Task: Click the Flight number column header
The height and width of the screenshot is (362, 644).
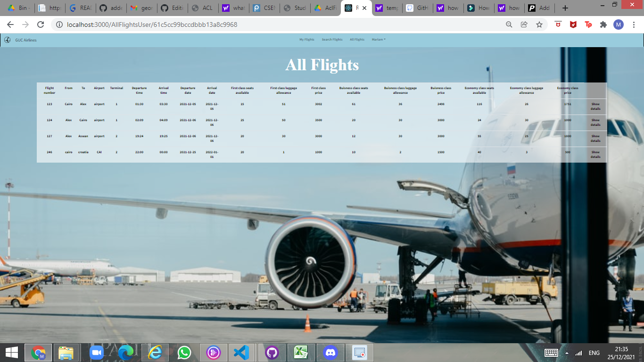Action: [50, 90]
